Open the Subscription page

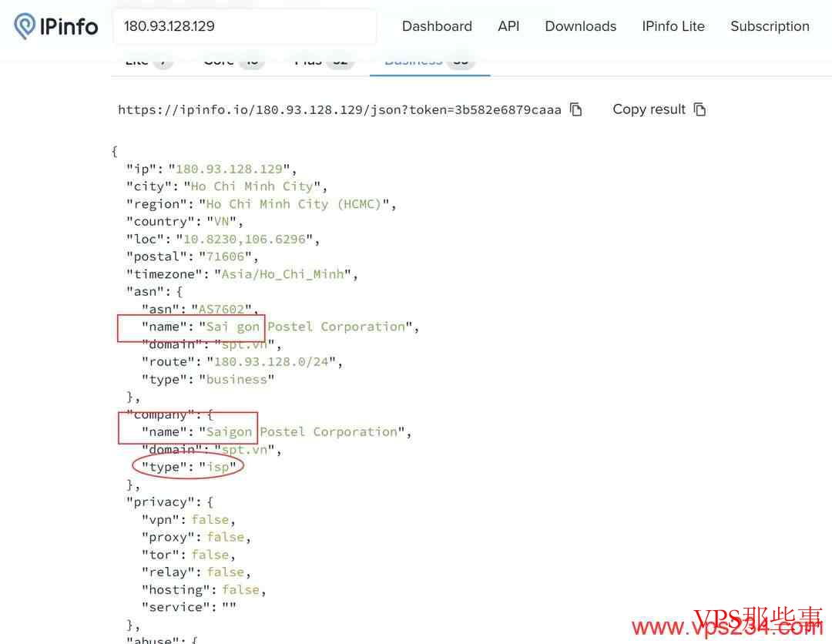(x=769, y=26)
